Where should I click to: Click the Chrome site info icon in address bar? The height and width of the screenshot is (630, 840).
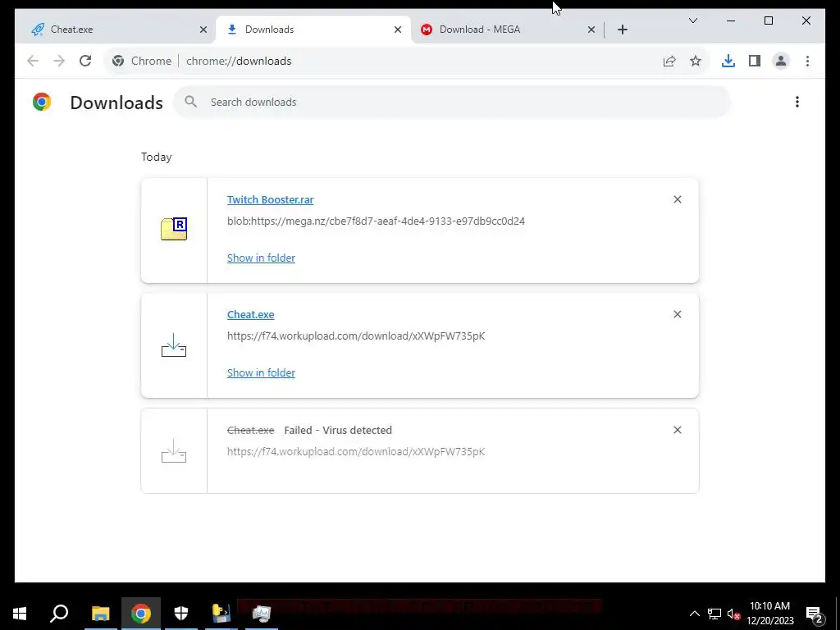118,61
